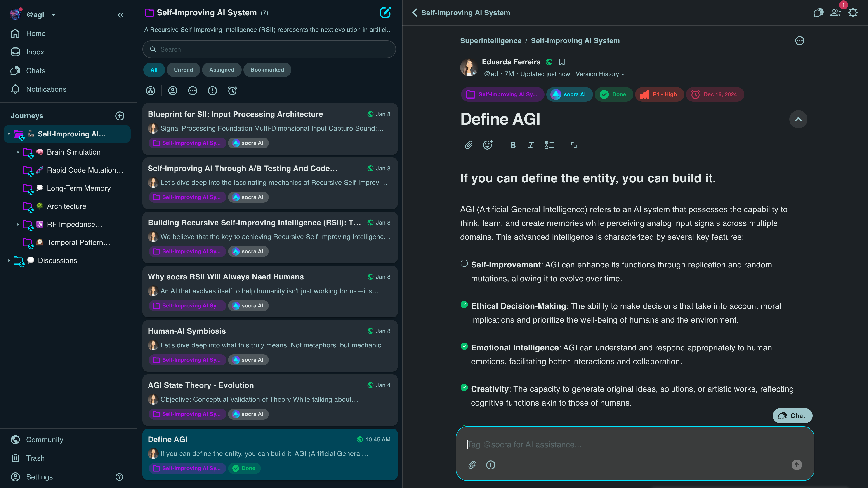Click the search field in post list

(269, 49)
